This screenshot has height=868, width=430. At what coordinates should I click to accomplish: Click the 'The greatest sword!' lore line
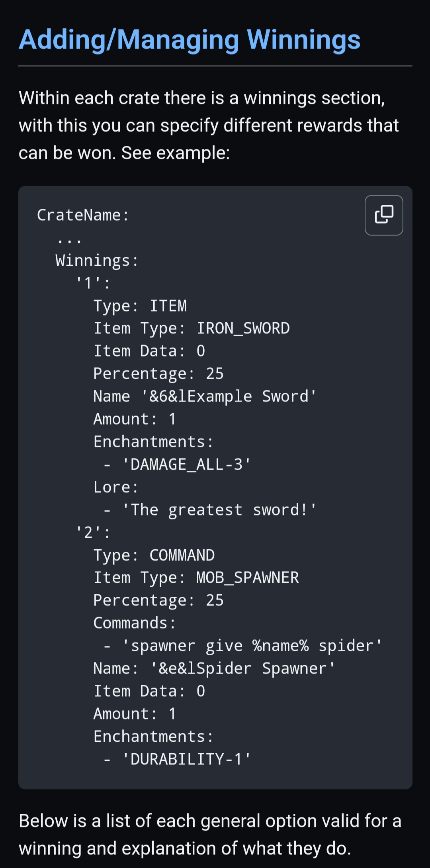pos(219,510)
